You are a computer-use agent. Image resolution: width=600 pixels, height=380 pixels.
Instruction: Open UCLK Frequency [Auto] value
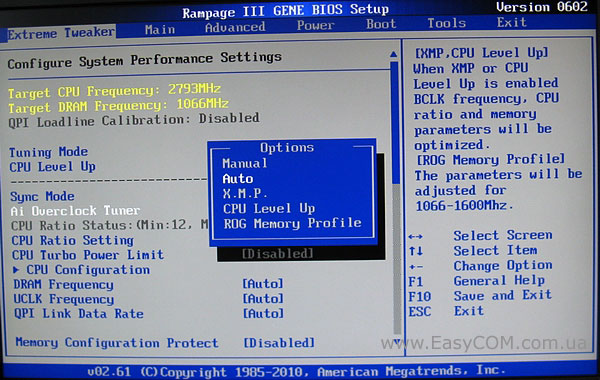(x=263, y=298)
